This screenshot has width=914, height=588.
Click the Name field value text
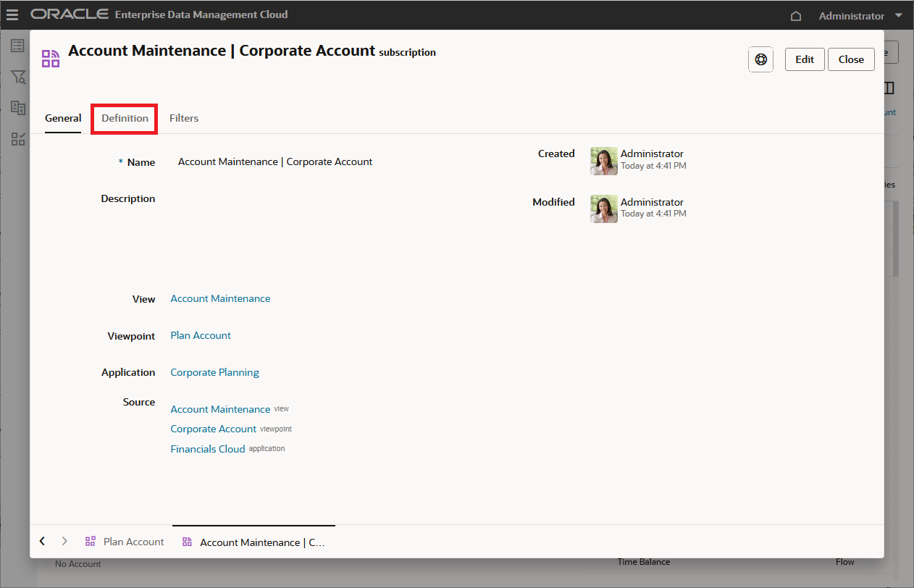(x=275, y=161)
